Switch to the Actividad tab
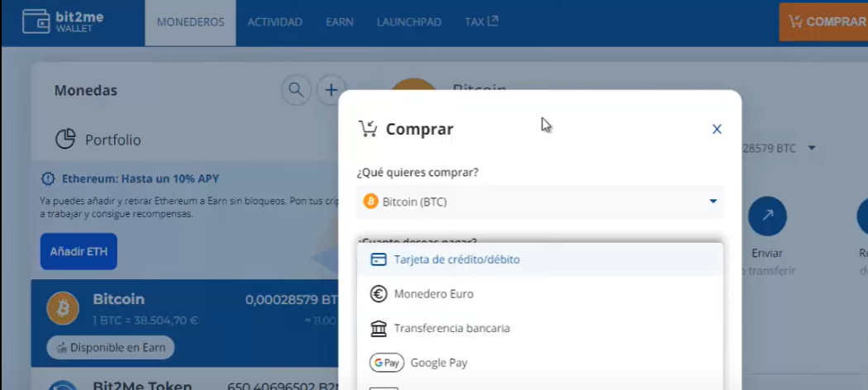 [274, 22]
